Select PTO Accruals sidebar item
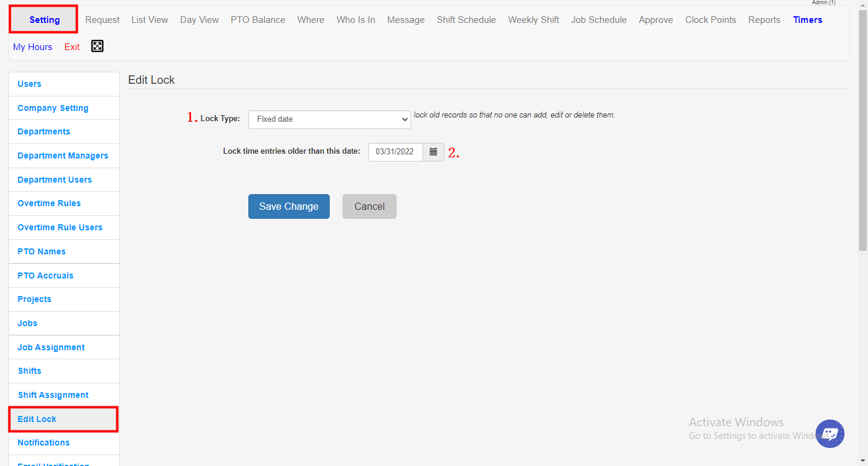 click(45, 276)
